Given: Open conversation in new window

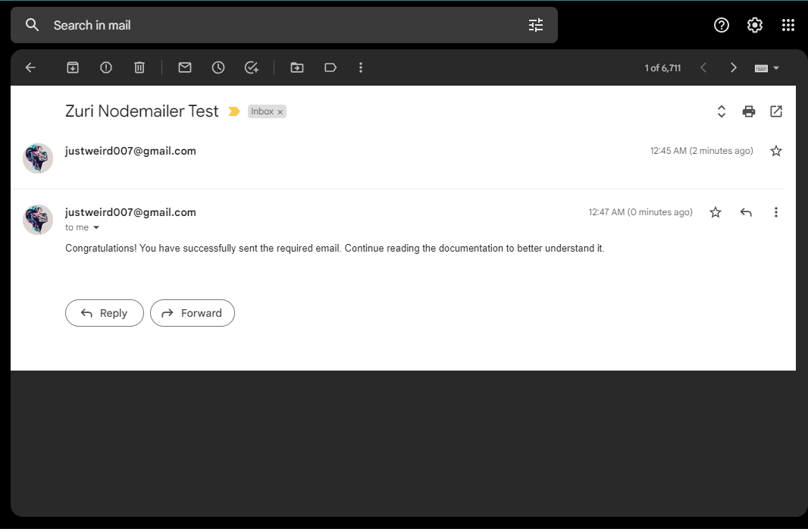Looking at the screenshot, I should (776, 111).
